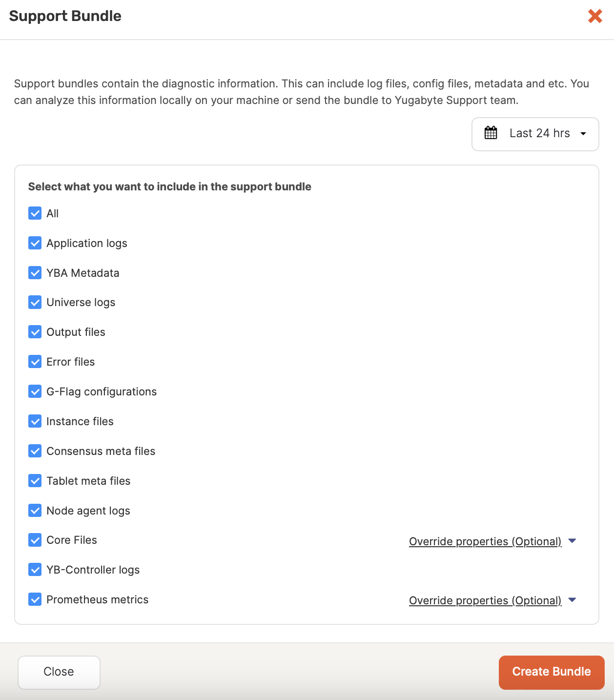Uncheck Consensus meta files

35,451
